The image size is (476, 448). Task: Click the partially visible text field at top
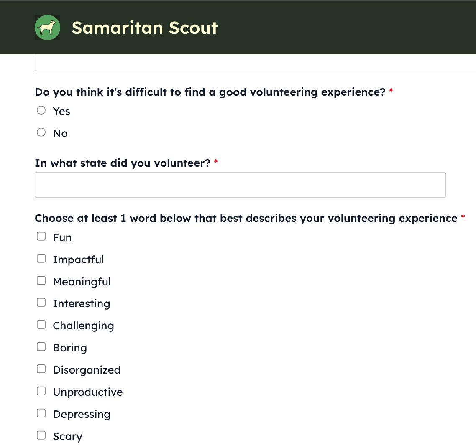point(255,63)
